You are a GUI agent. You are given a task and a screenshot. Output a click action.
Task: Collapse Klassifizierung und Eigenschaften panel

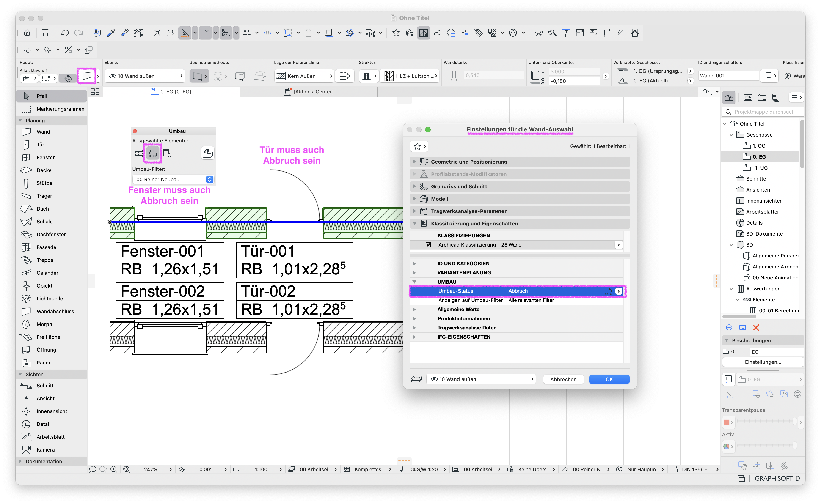point(414,224)
